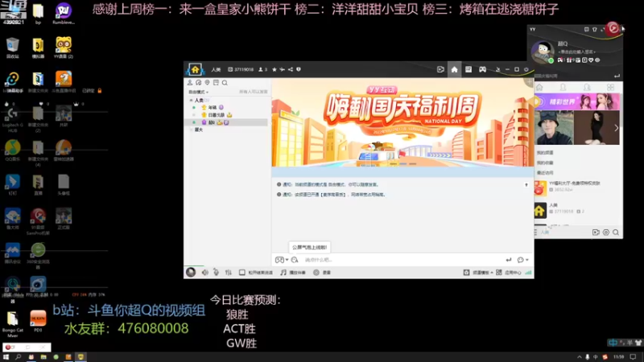
Task: Open the 人类 channel entry in YY recent list
Action: pyautogui.click(x=578, y=211)
